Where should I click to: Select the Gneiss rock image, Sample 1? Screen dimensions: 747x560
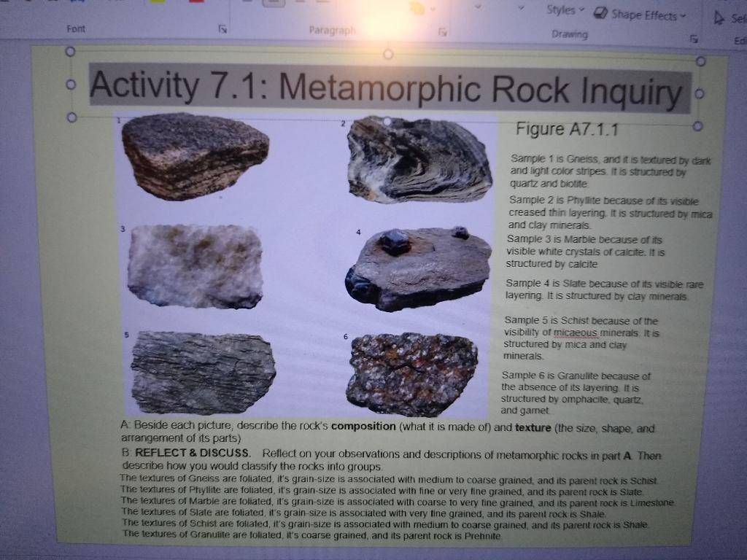coord(193,157)
